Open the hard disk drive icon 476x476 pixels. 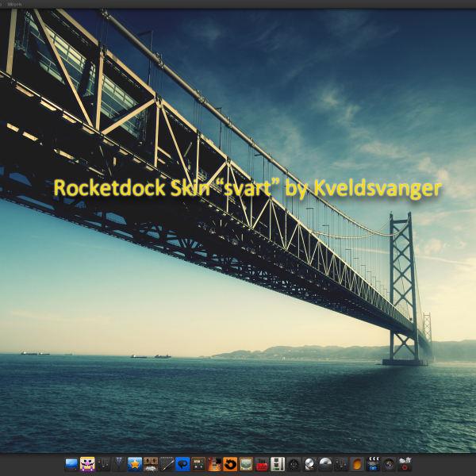309,464
